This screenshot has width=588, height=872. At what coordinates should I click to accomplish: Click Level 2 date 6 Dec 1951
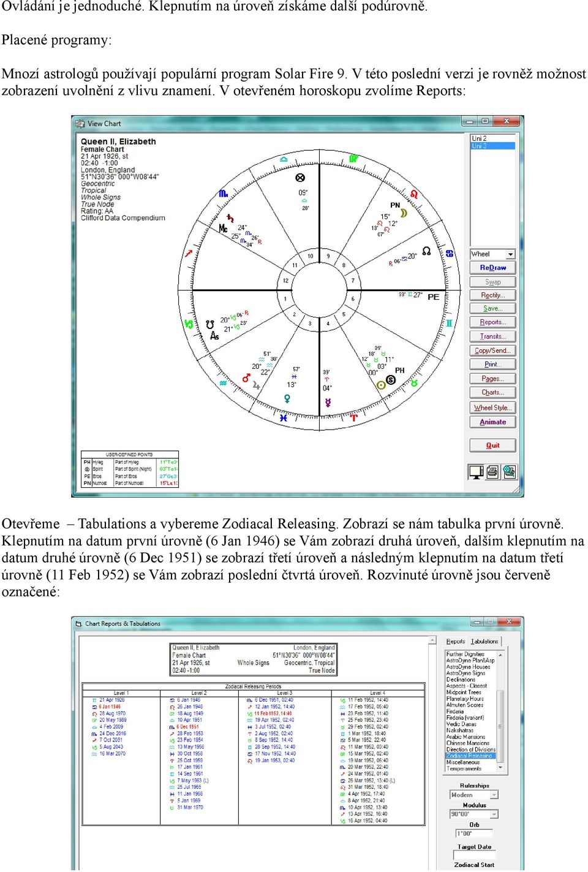[x=188, y=727]
